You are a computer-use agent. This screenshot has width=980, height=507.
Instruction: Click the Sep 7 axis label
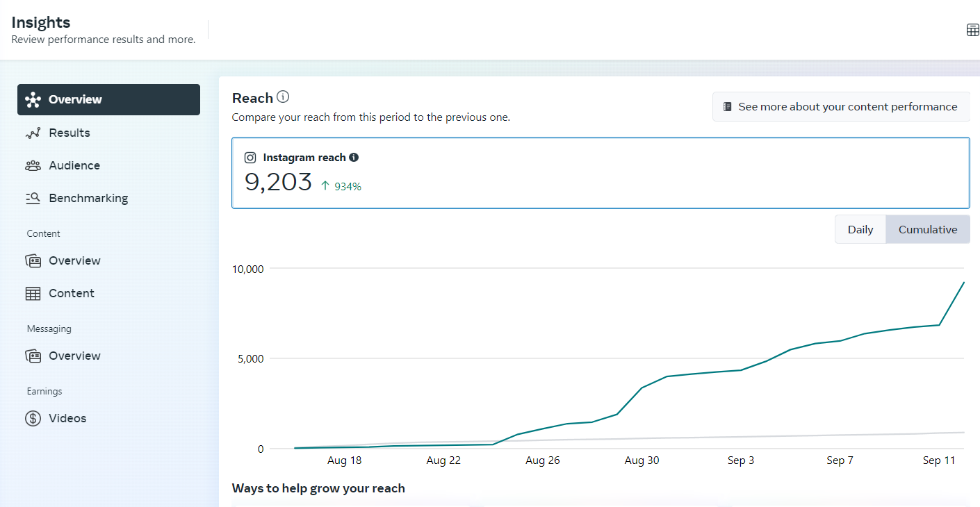(840, 460)
